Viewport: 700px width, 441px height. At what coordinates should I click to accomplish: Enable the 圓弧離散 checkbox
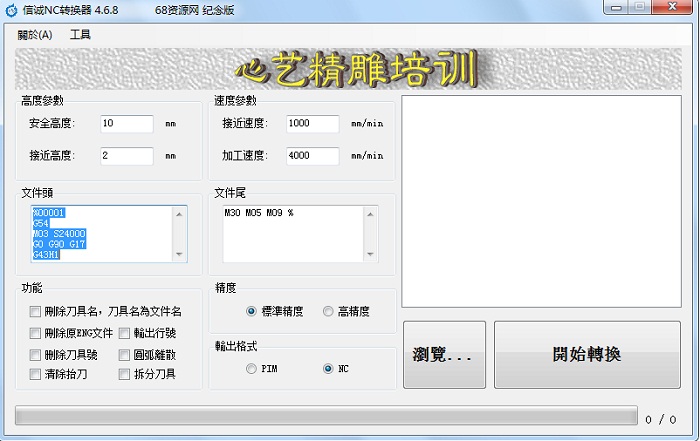coord(125,354)
